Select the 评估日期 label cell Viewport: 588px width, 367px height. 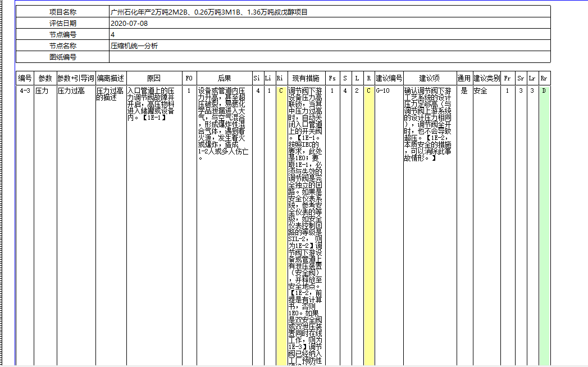[x=63, y=23]
